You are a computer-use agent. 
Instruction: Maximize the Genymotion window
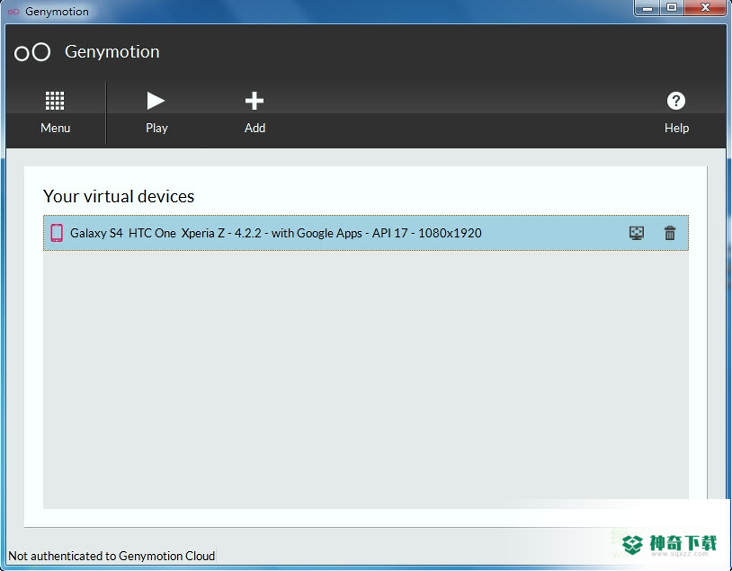coord(671,8)
